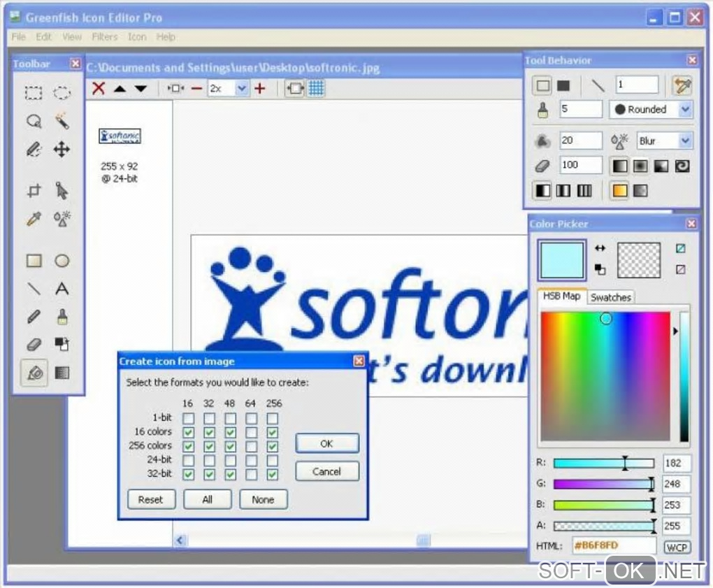
Task: Open the Edit menu
Action: pyautogui.click(x=43, y=37)
